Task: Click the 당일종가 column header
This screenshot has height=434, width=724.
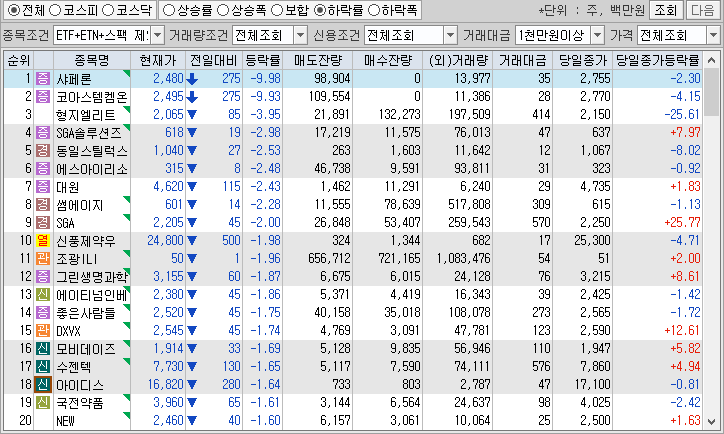Action: click(x=583, y=60)
